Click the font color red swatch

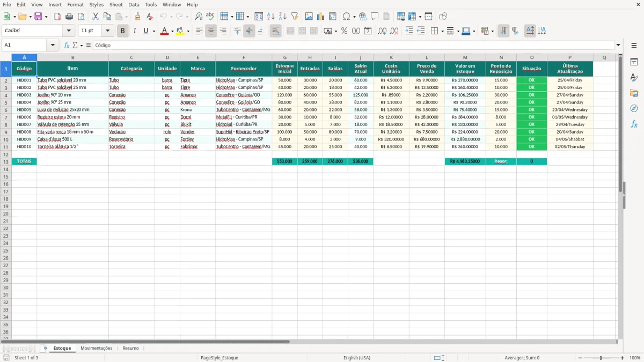[x=164, y=31]
